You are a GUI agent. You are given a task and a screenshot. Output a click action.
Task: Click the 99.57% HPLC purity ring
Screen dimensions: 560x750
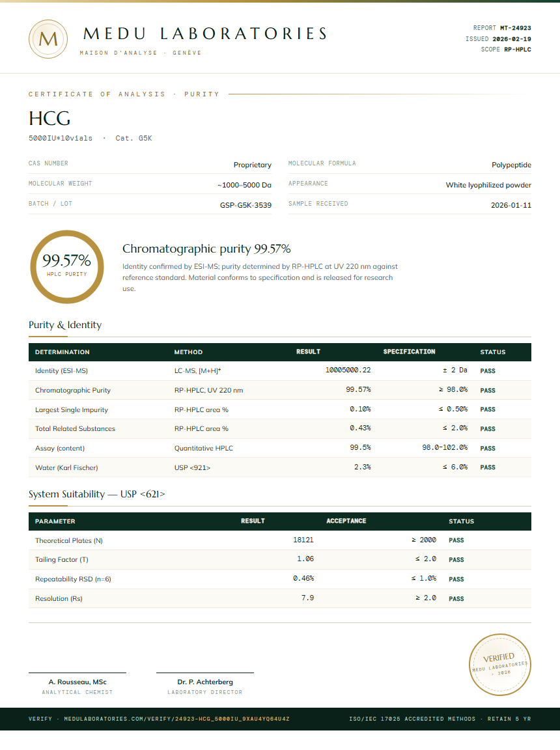pos(67,267)
